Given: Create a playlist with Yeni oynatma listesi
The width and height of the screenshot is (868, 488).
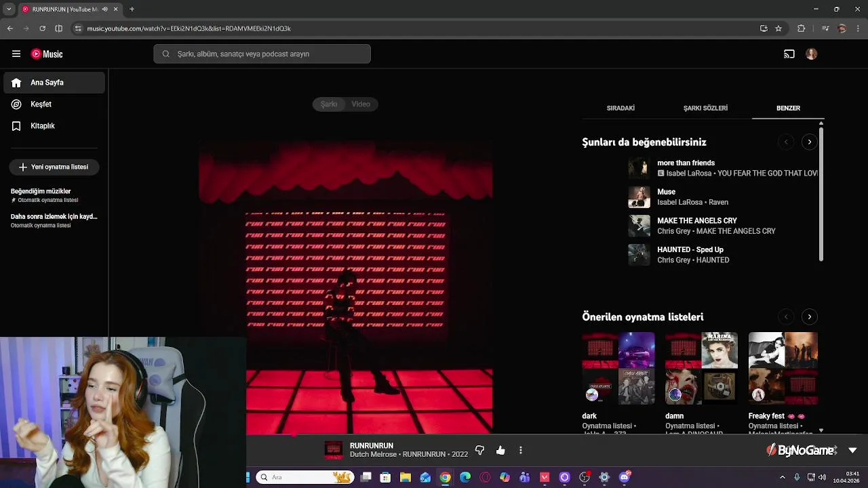Looking at the screenshot, I should coord(54,167).
